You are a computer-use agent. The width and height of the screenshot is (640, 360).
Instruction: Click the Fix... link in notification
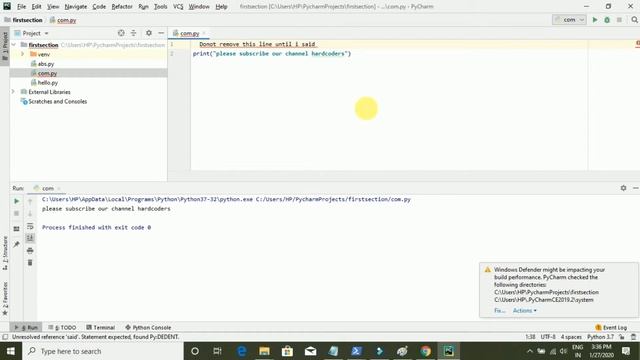click(500, 311)
